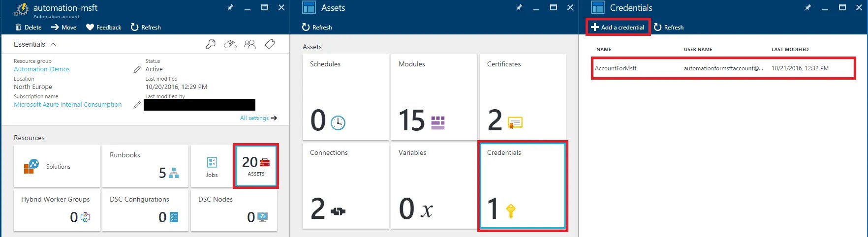Close the automation-msft blade
The height and width of the screenshot is (237, 868).
[x=281, y=7]
